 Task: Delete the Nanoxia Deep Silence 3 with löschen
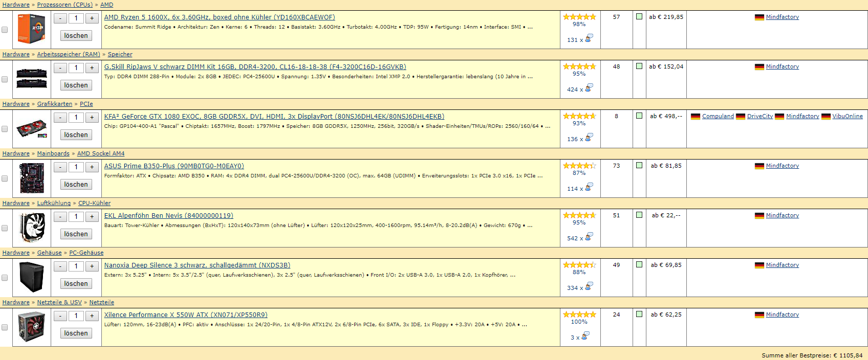pyautogui.click(x=76, y=284)
